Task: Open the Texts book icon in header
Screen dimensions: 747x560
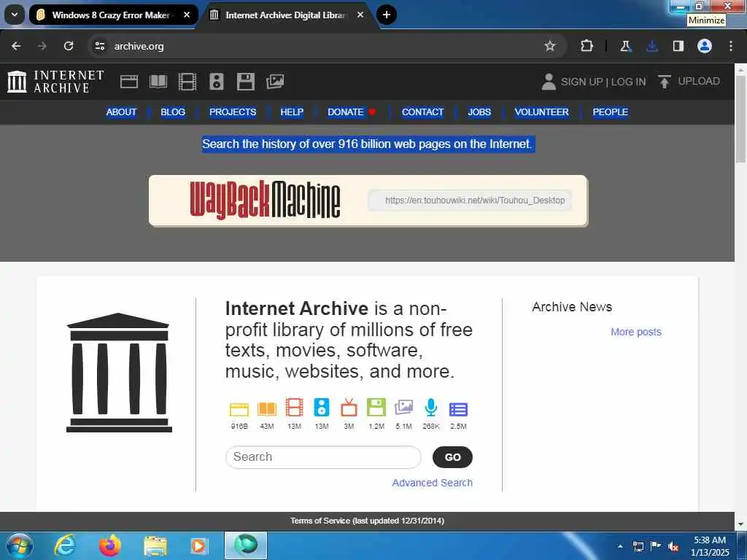Action: coord(158,82)
